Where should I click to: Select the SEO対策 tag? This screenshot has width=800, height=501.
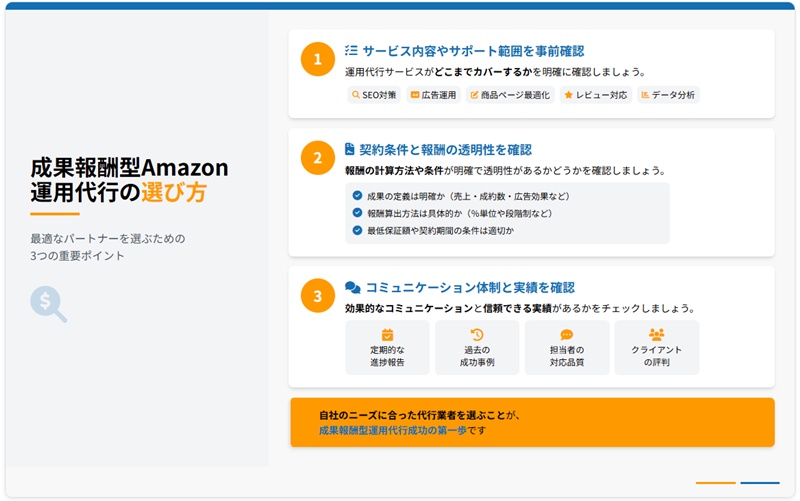tap(374, 95)
